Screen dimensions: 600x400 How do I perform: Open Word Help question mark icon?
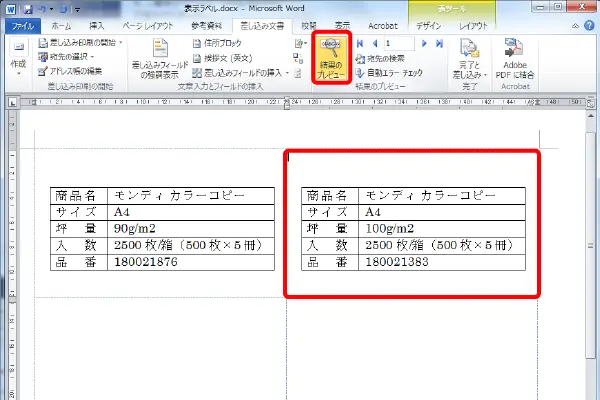(589, 26)
